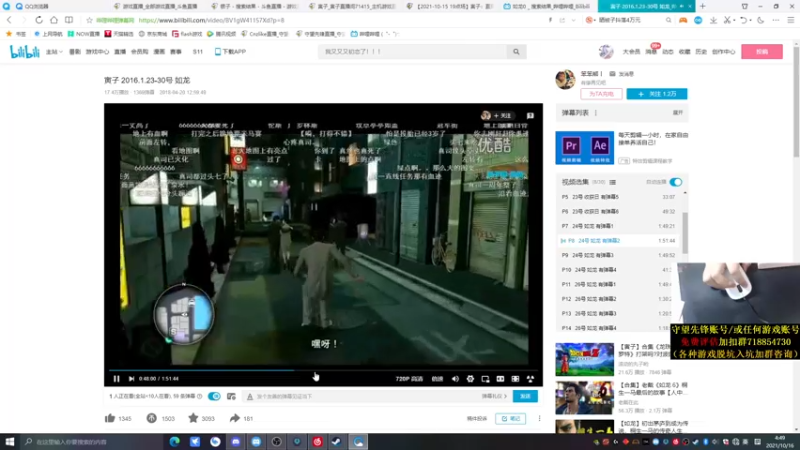
Task: Go back with browser back arrow
Action: [9, 20]
